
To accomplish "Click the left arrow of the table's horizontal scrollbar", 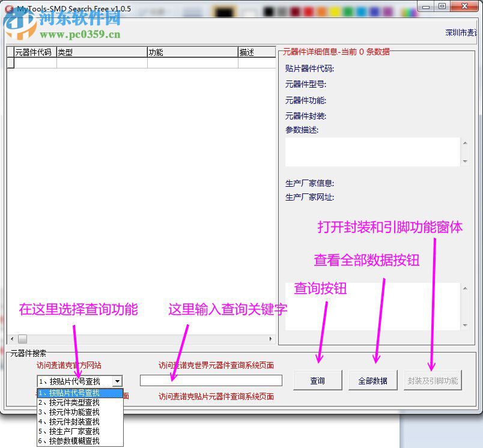I will 12,339.
